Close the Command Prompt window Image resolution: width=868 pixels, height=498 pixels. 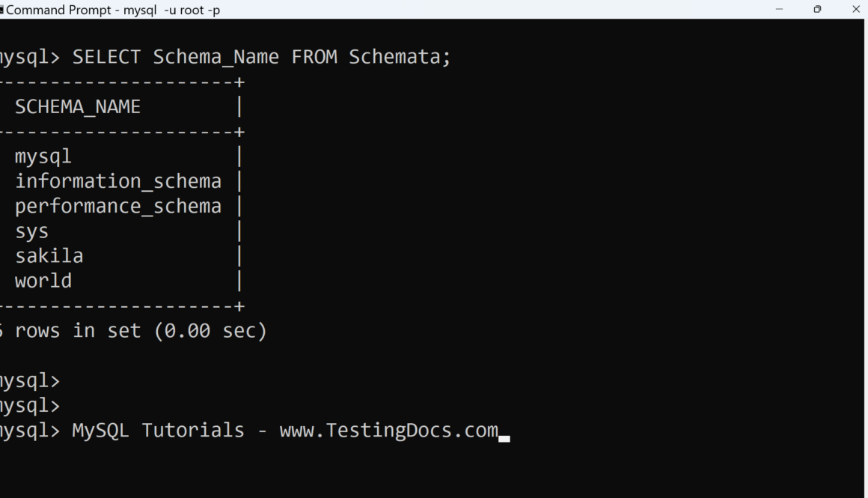(856, 10)
